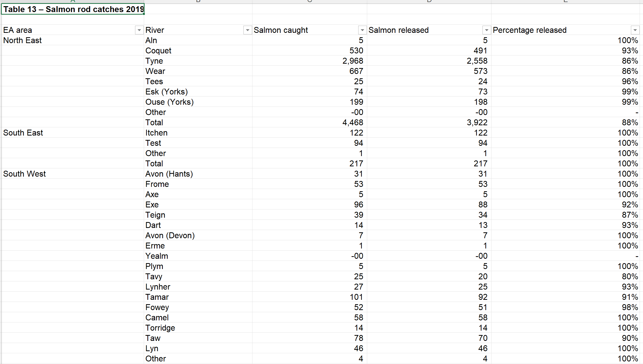Expand the Percentage released filter arrow
Screen dimensions: 643x364
point(635,30)
